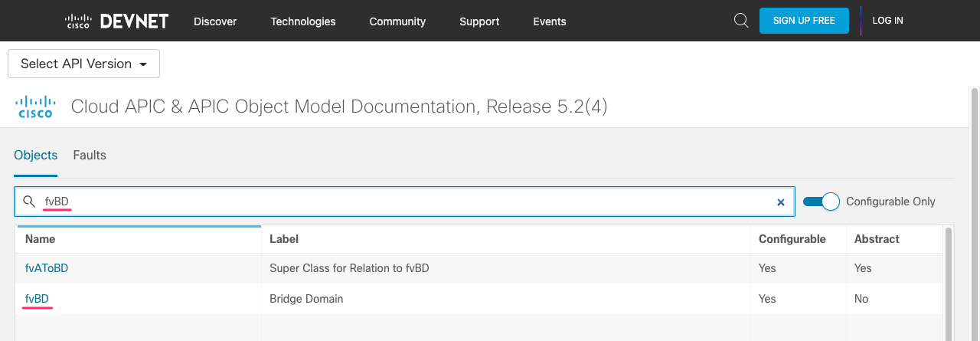Click the Abstract value Yes for fvAToBD
The width and height of the screenshot is (980, 341).
tap(863, 268)
